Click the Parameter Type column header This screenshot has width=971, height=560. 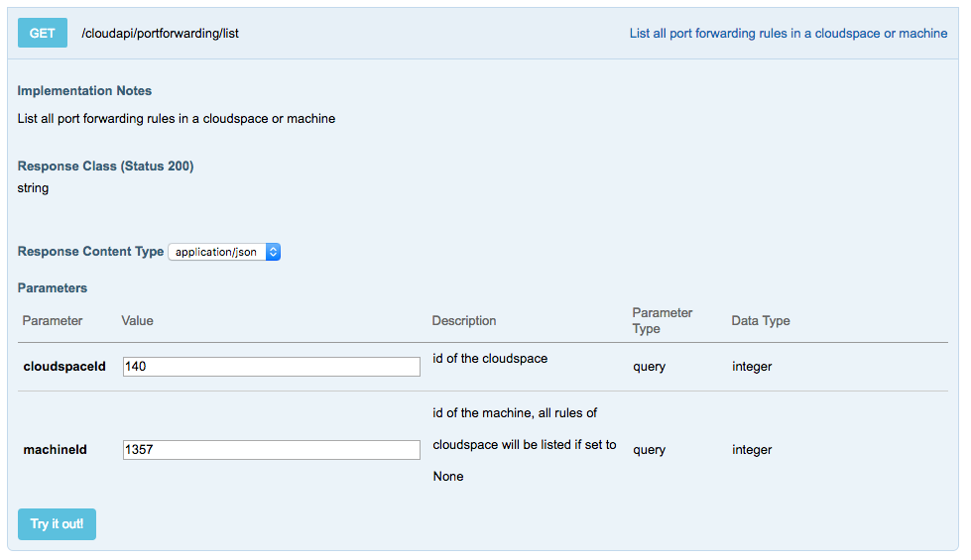click(x=663, y=320)
